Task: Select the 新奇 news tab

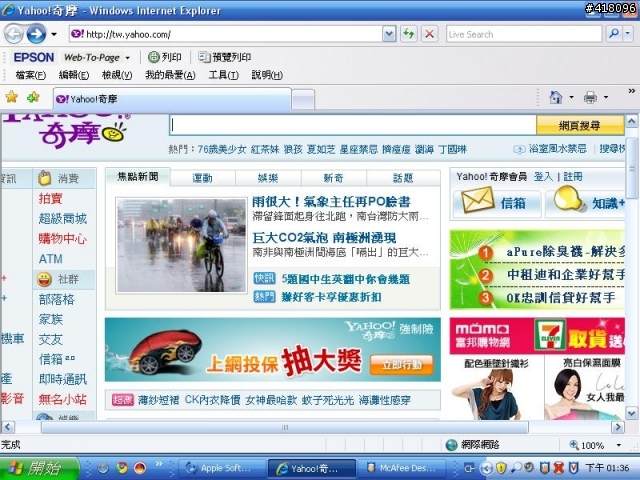Action: click(x=333, y=178)
